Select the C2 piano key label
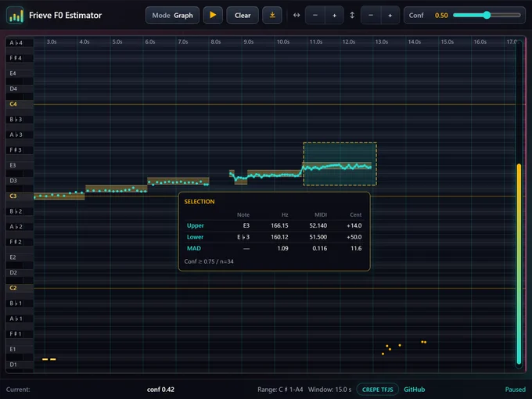Image resolution: width=532 pixels, height=399 pixels. [x=13, y=288]
